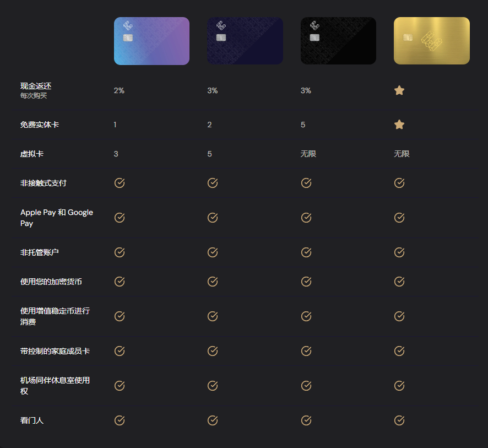Click the Apple Pay checkmark under the blue-purple card
Screen dimensions: 488x448
point(120,218)
